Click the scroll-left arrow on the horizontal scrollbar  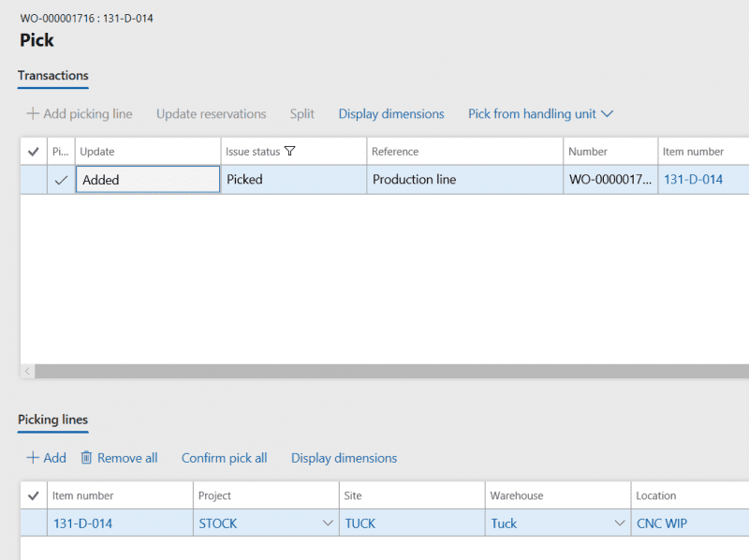[27, 372]
